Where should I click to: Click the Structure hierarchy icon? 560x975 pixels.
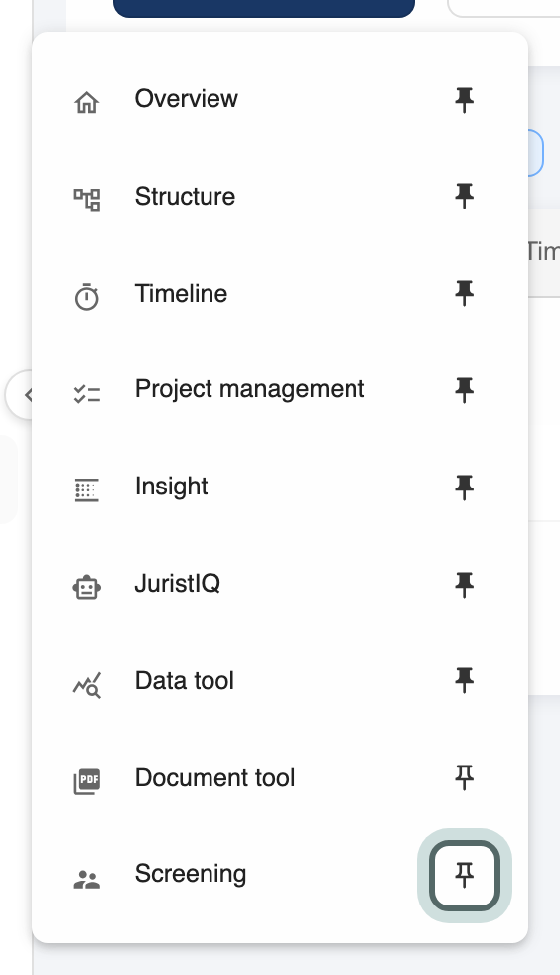click(x=87, y=200)
